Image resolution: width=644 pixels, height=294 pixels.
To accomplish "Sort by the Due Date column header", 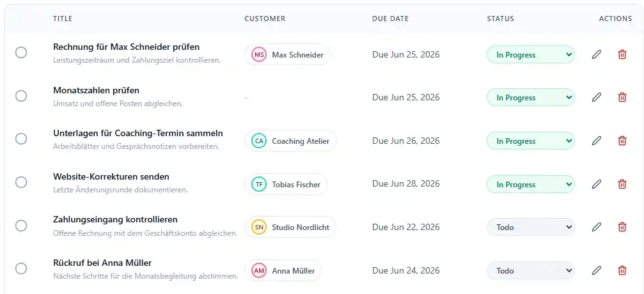I will (x=390, y=19).
